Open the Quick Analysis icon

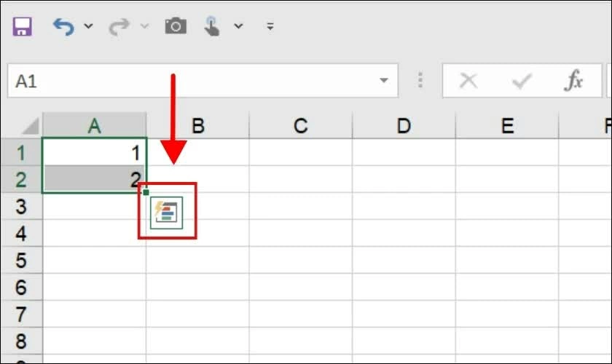point(167,213)
